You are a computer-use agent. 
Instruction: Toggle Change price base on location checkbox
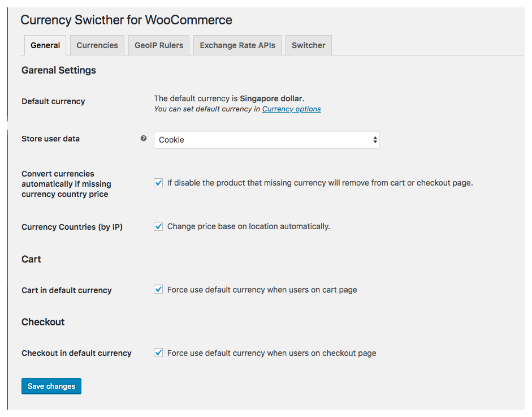tap(158, 226)
